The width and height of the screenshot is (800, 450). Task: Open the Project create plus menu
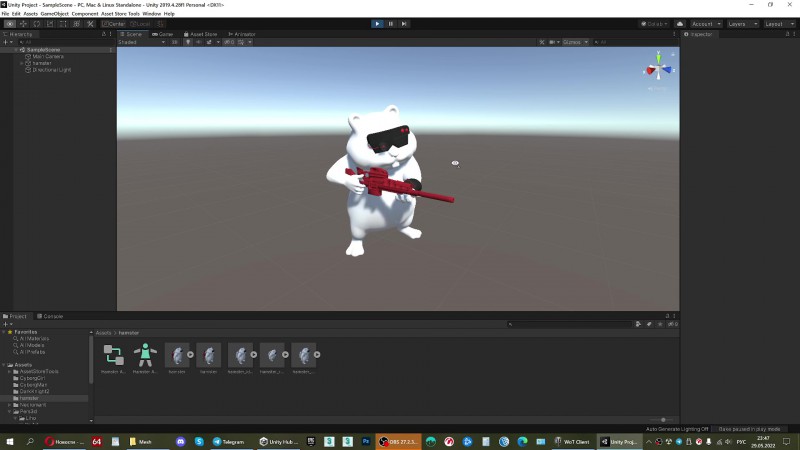[x=7, y=324]
